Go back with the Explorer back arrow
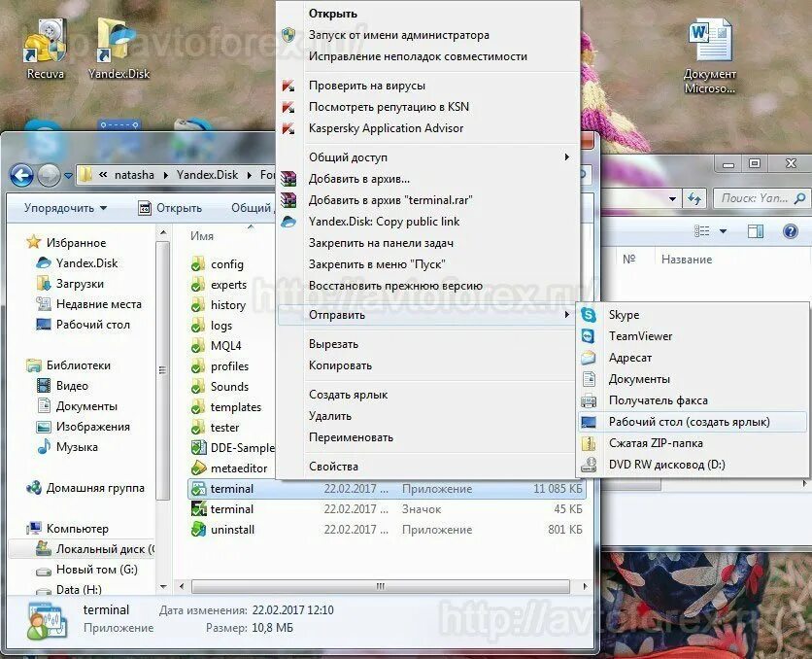The height and width of the screenshot is (659, 812). [21, 176]
